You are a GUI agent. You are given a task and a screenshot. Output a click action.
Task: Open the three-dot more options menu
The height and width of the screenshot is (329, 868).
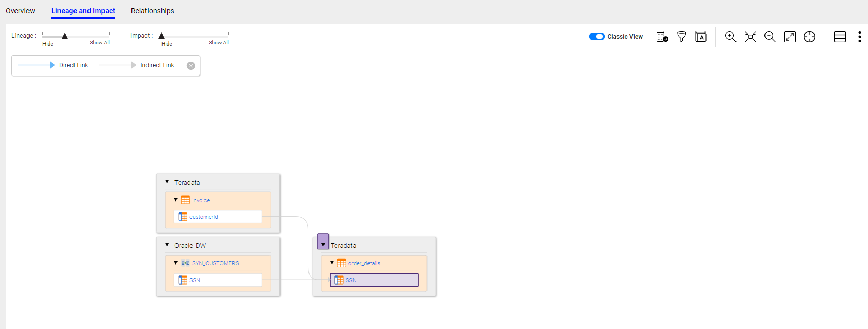pyautogui.click(x=860, y=36)
